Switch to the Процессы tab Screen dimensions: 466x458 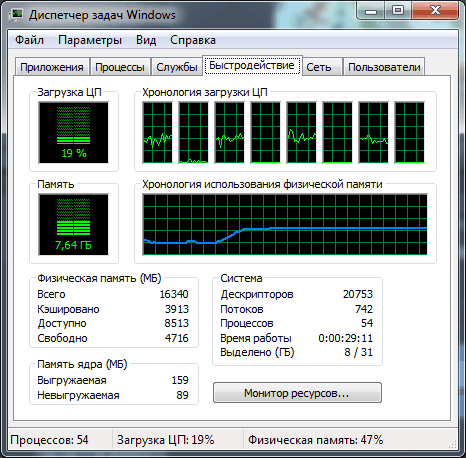coord(120,67)
